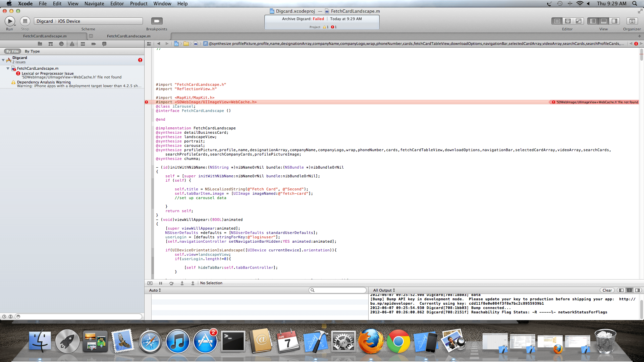
Task: Click the SDWebImage import line in the editor
Action: (206, 102)
